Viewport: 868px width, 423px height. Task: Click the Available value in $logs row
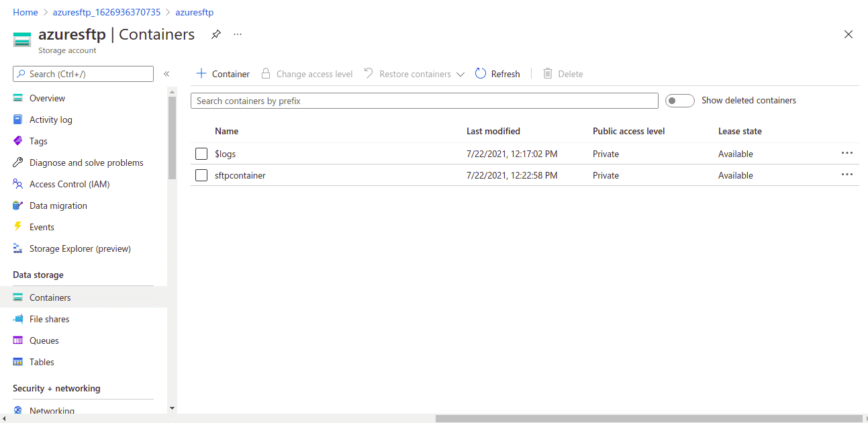736,154
